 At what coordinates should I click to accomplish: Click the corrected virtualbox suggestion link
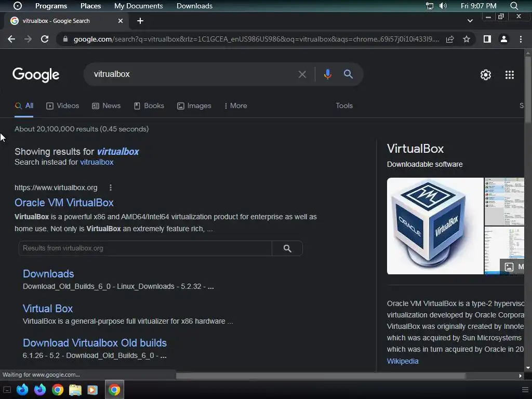coord(118,152)
